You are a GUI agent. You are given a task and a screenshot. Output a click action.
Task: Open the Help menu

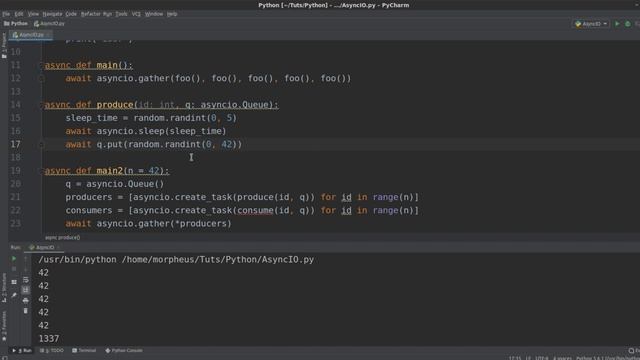pos(172,14)
